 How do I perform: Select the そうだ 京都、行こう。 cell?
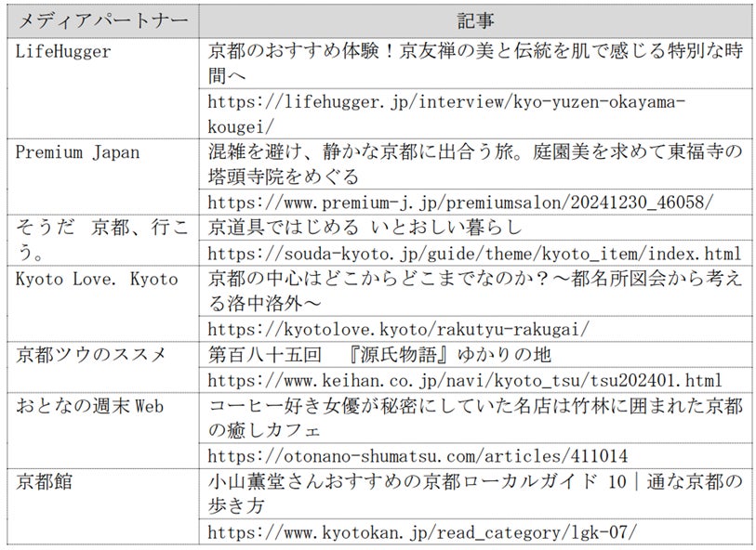(x=102, y=240)
